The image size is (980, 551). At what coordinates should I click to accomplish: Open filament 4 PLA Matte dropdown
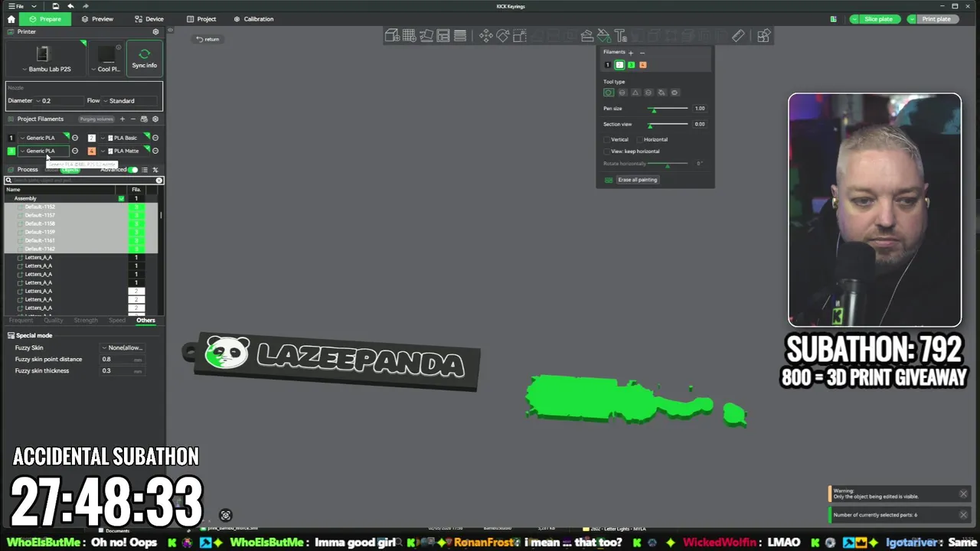(x=123, y=152)
